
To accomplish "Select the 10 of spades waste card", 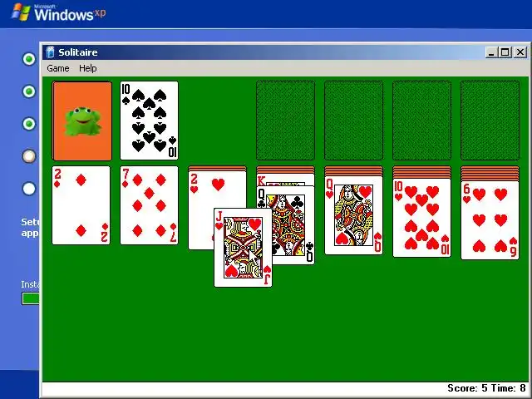I will [x=149, y=121].
